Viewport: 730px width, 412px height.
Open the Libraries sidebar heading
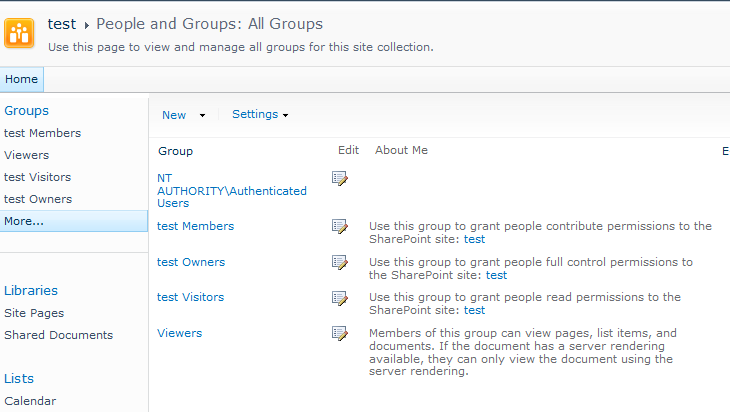point(31,290)
